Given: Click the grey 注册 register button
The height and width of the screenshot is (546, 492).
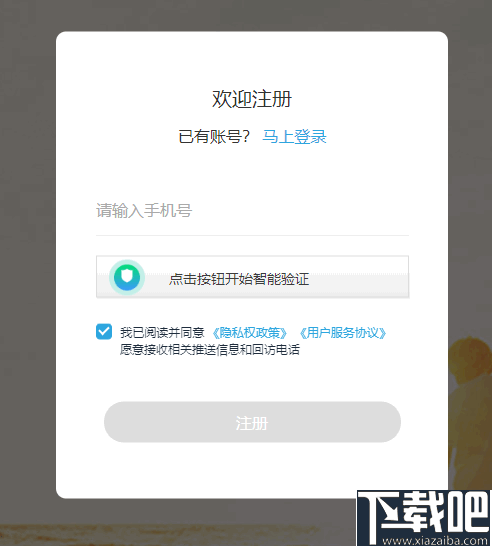Looking at the screenshot, I should [x=252, y=422].
